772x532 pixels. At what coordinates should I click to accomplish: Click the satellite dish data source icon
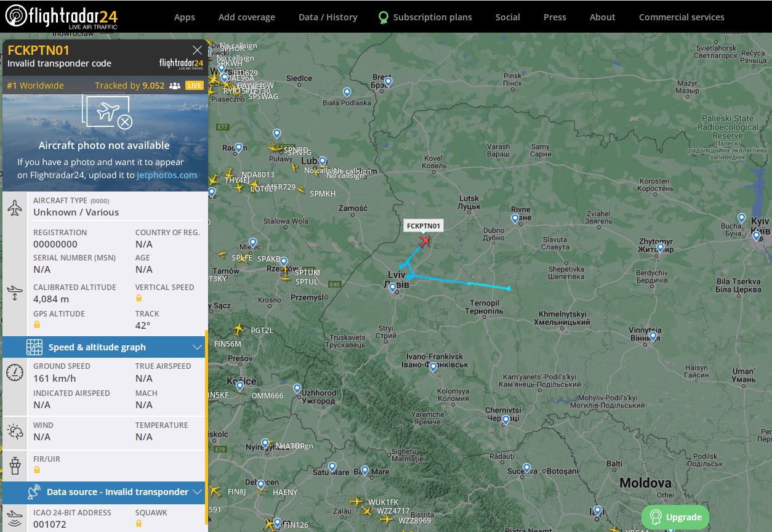[34, 492]
